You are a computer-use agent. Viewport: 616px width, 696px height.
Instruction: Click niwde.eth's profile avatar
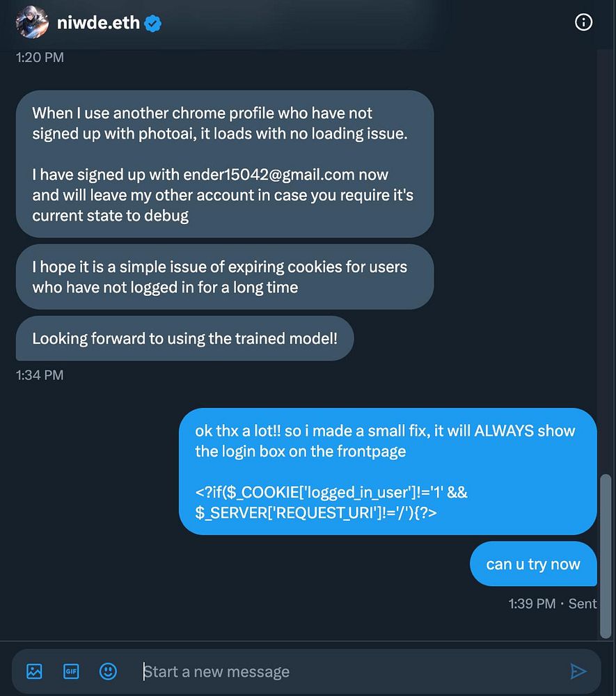point(32,22)
